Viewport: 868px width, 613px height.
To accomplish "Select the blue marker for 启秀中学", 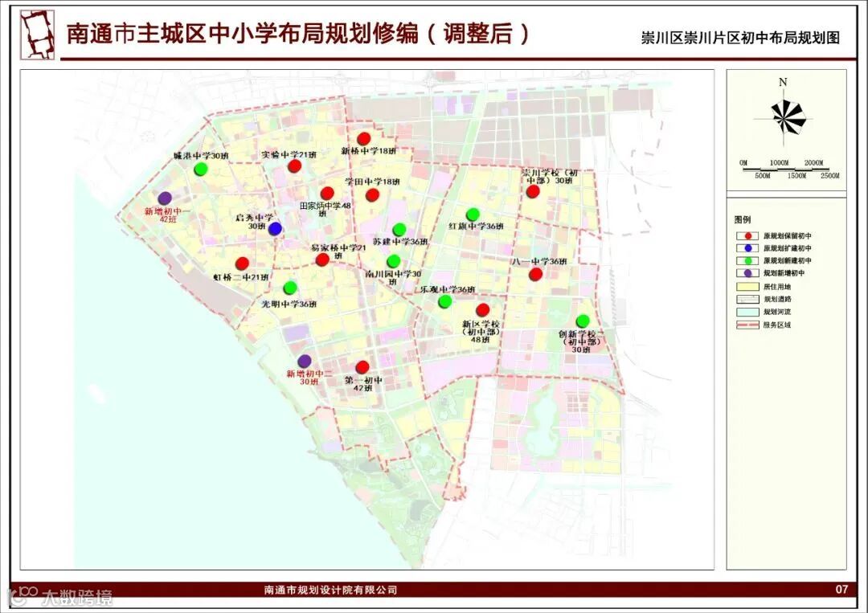I will [x=275, y=228].
